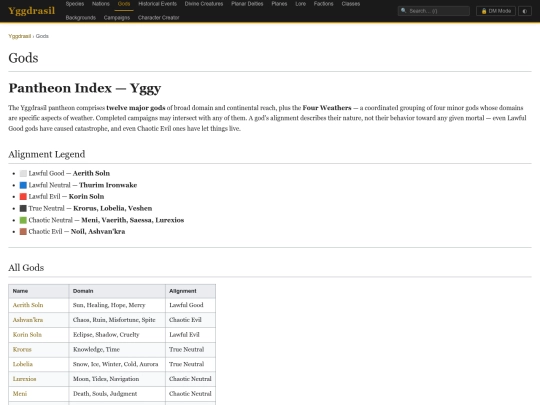Open Divine Creatures nav item

pos(204,4)
